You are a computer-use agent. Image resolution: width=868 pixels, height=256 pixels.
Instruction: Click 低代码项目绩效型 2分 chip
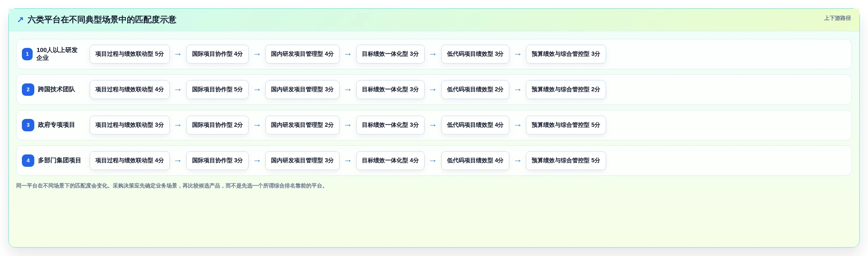click(475, 90)
